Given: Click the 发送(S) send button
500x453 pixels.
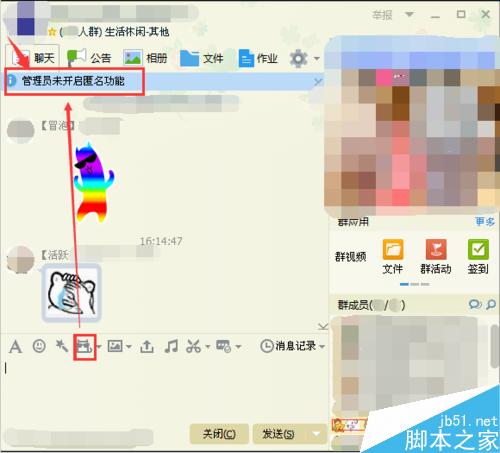Looking at the screenshot, I should click(279, 434).
